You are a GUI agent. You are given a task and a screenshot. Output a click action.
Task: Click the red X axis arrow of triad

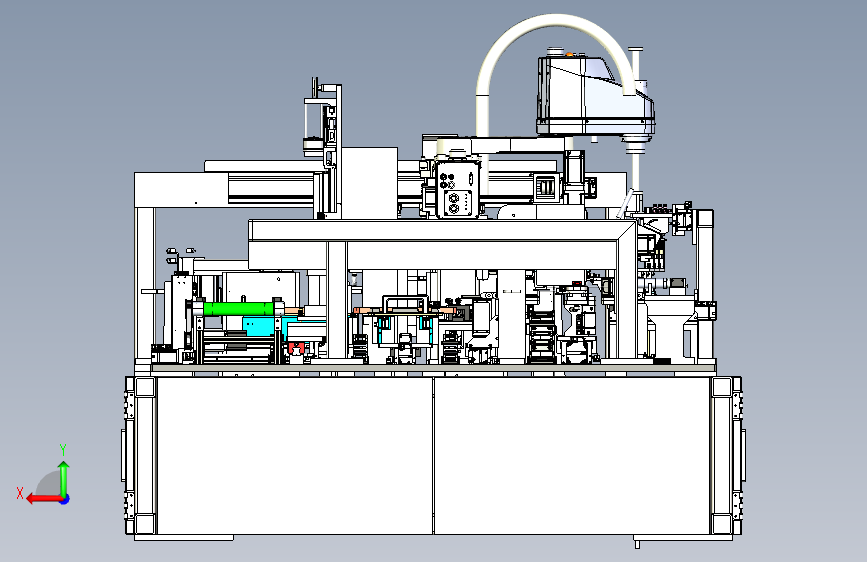coord(43,499)
